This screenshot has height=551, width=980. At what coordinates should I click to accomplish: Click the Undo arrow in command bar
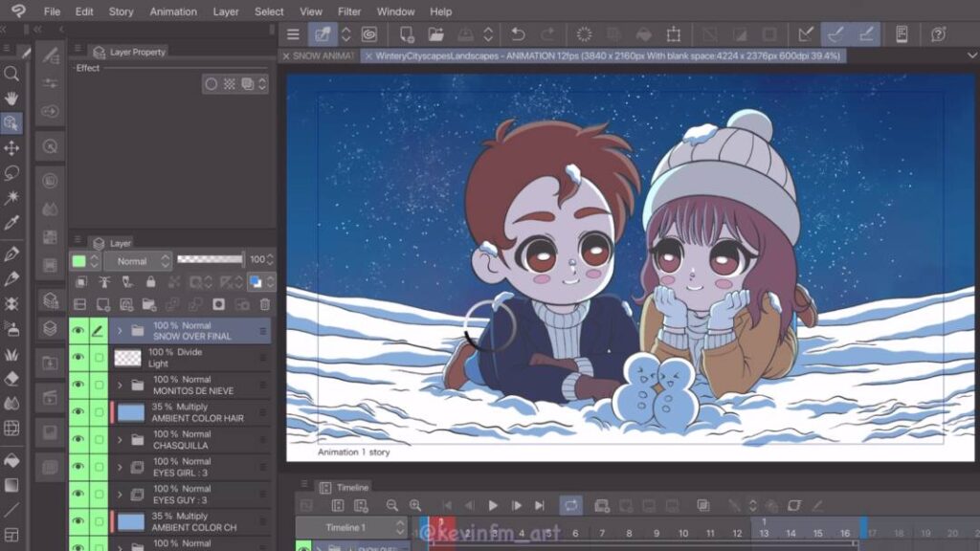click(x=518, y=33)
